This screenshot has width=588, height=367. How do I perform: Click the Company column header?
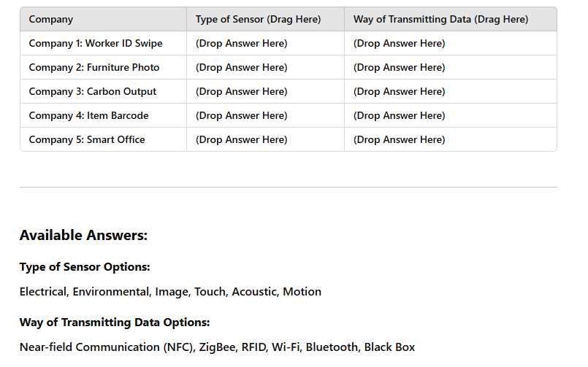click(51, 19)
